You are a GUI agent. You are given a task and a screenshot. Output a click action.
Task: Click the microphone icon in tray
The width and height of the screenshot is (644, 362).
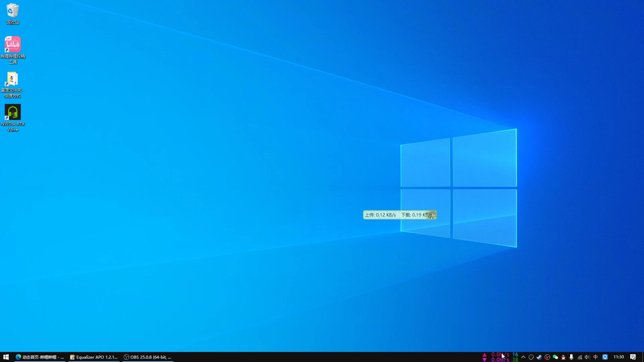[571, 357]
